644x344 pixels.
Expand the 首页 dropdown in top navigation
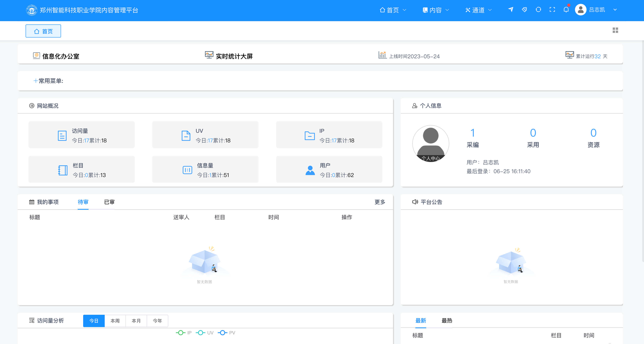(393, 10)
